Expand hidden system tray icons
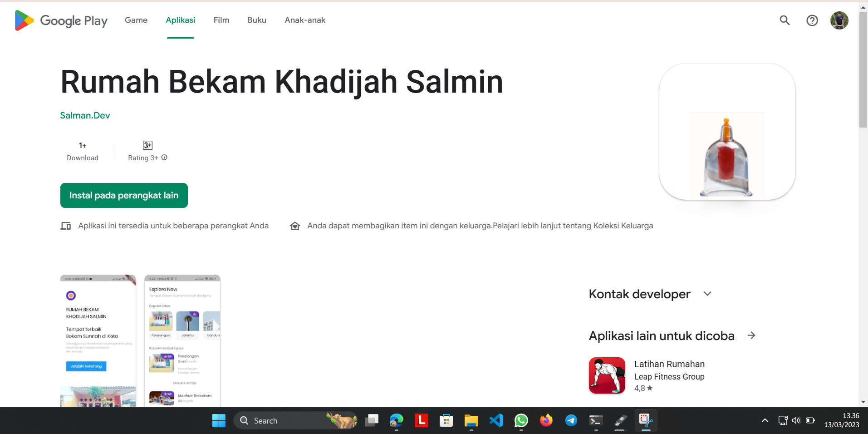The image size is (868, 434). 765,420
